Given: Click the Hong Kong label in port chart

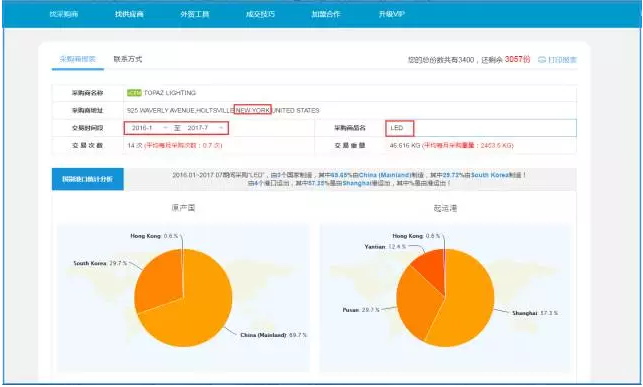Looking at the screenshot, I should (x=416, y=236).
